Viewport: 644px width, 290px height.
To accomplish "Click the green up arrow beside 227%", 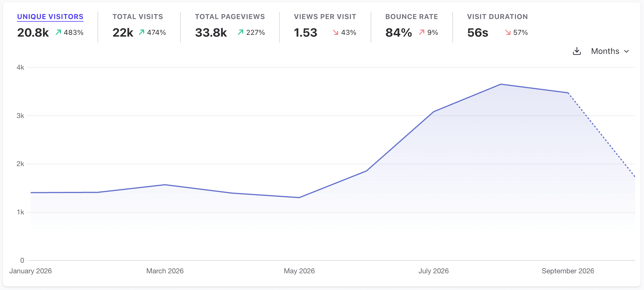I will pos(241,32).
